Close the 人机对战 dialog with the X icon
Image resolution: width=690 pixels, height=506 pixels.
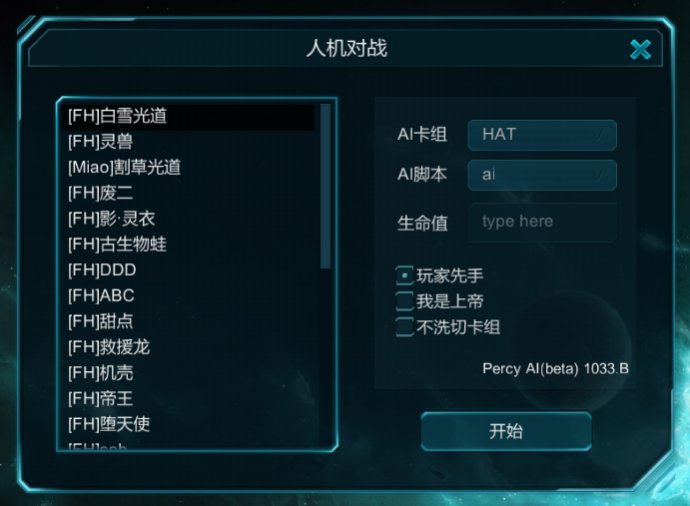[640, 49]
